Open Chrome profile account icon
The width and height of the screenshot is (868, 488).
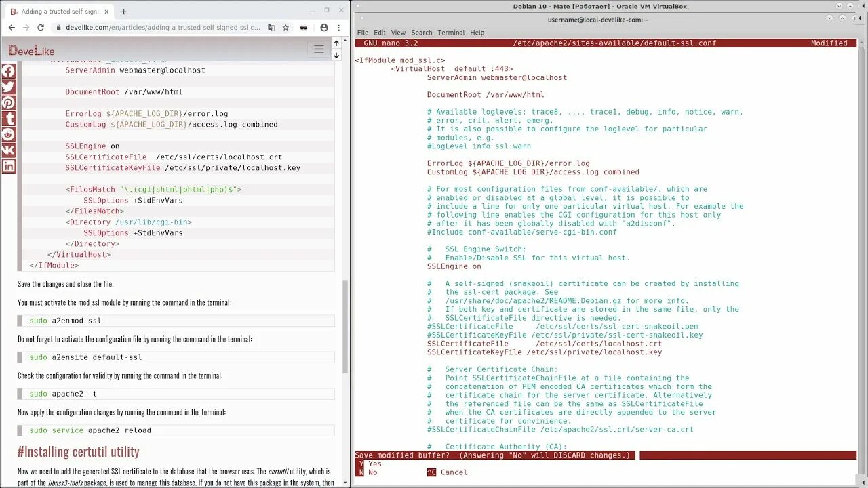pyautogui.click(x=324, y=28)
